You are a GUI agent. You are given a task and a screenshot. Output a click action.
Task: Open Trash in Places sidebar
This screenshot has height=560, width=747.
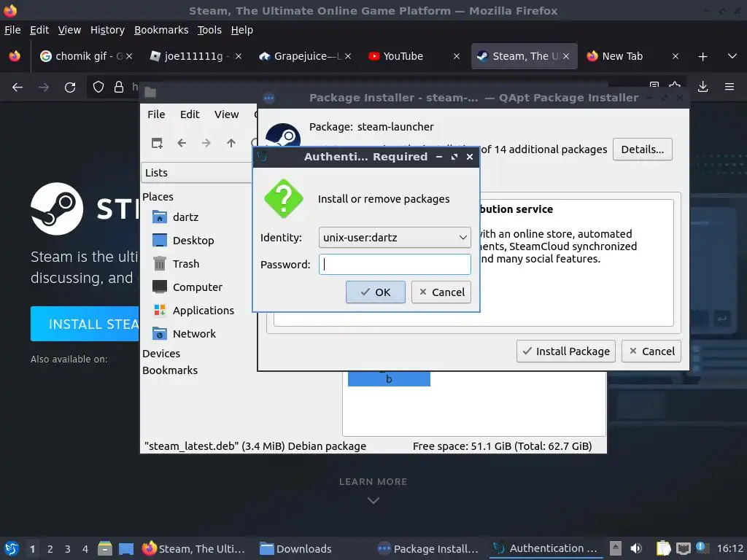pyautogui.click(x=186, y=264)
